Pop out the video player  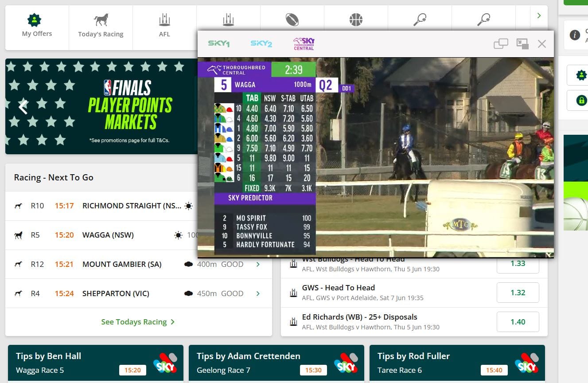[501, 43]
